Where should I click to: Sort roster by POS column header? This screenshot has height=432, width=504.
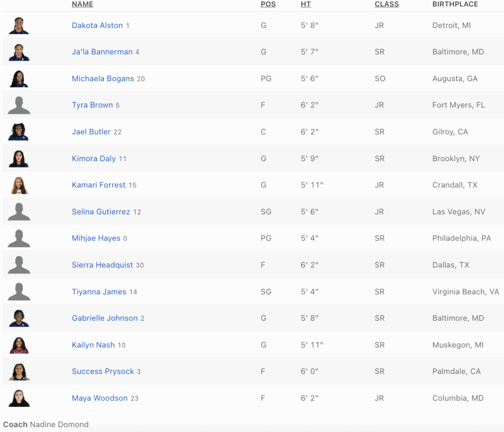[268, 4]
